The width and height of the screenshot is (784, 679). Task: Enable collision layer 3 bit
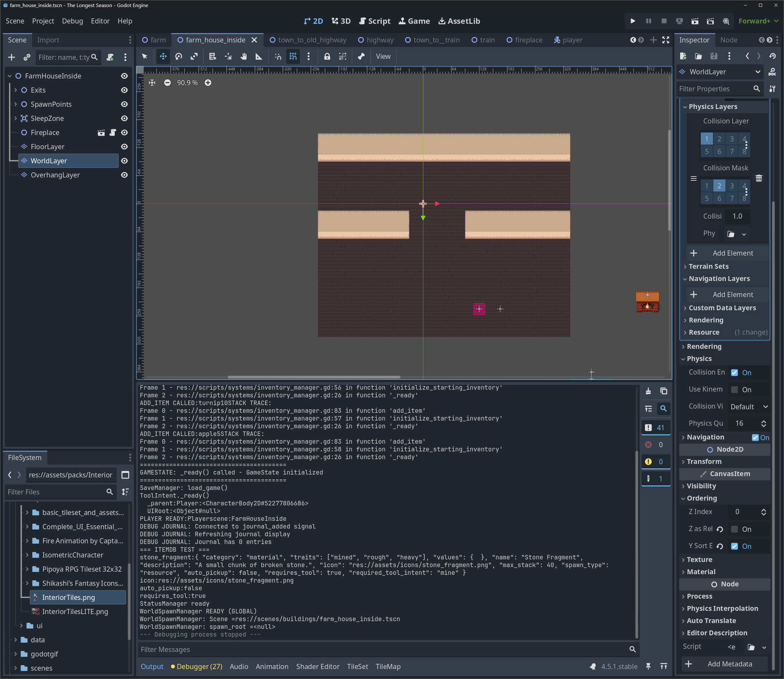732,139
